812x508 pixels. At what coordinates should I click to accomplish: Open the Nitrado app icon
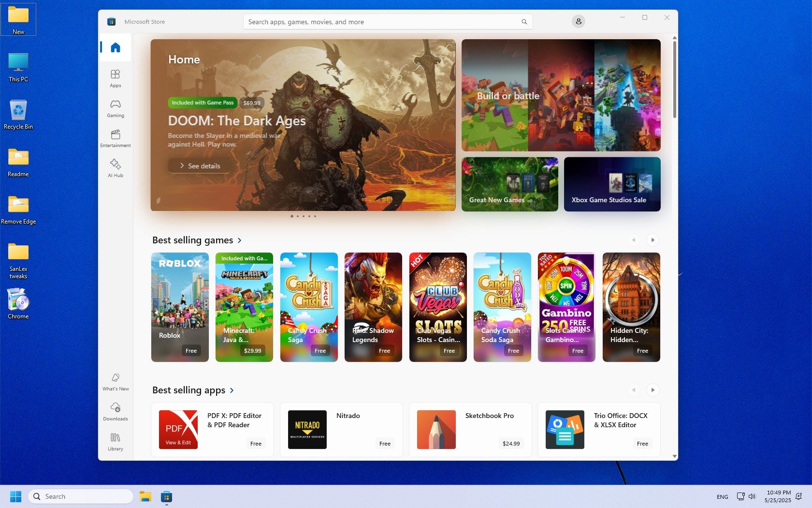307,430
